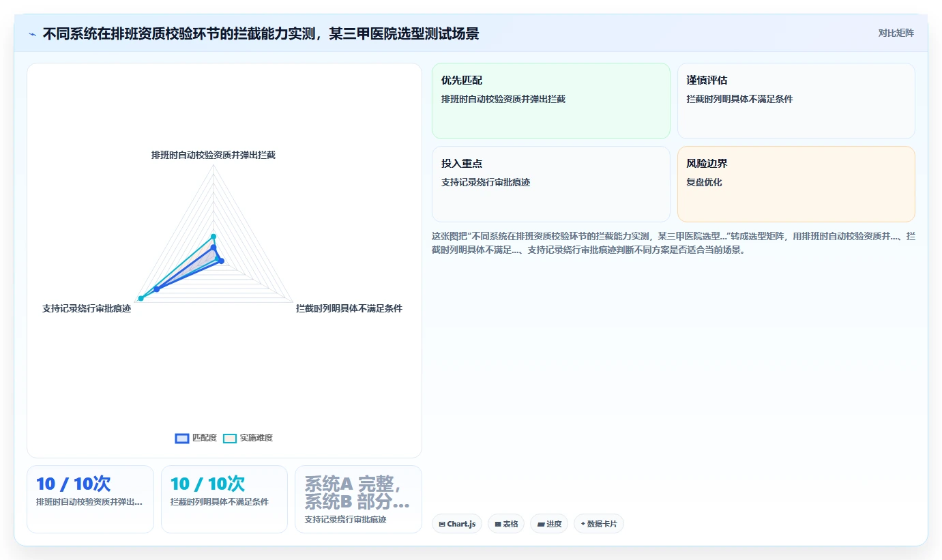Click the cyan data point at far left vertex
This screenshot has height=560, width=942.
pos(141,298)
